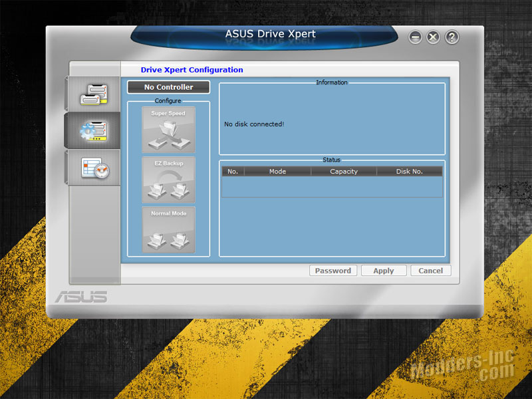The height and width of the screenshot is (399, 532).
Task: Choose the EZ Backup mode icon
Action: 169,180
